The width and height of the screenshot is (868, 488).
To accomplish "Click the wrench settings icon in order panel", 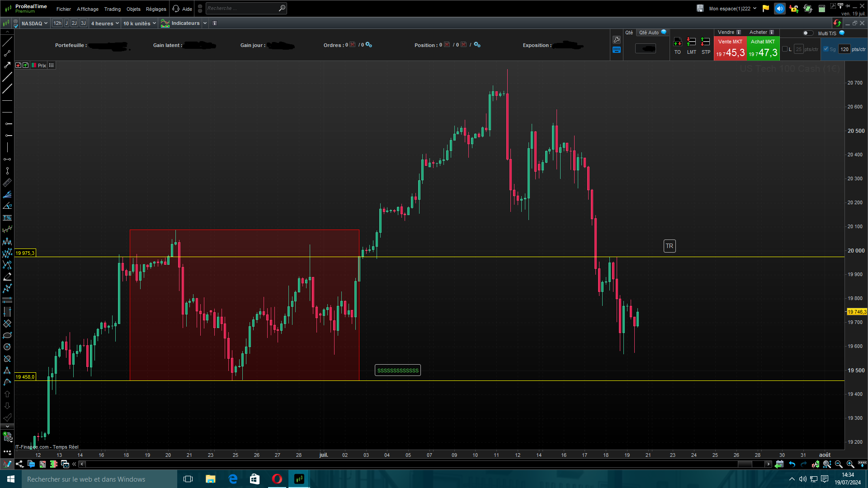I will (617, 40).
